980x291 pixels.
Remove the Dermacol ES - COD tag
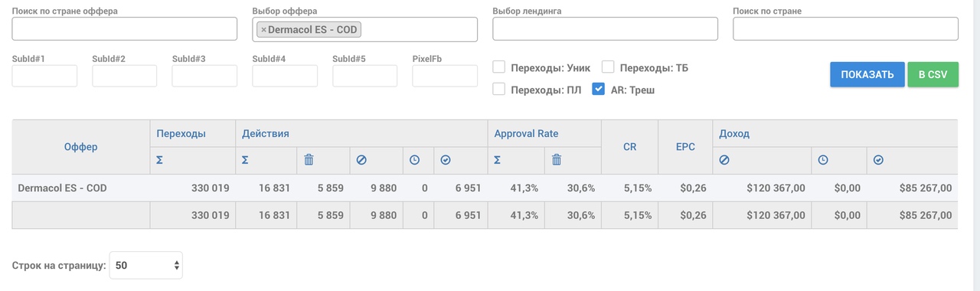coord(263,30)
